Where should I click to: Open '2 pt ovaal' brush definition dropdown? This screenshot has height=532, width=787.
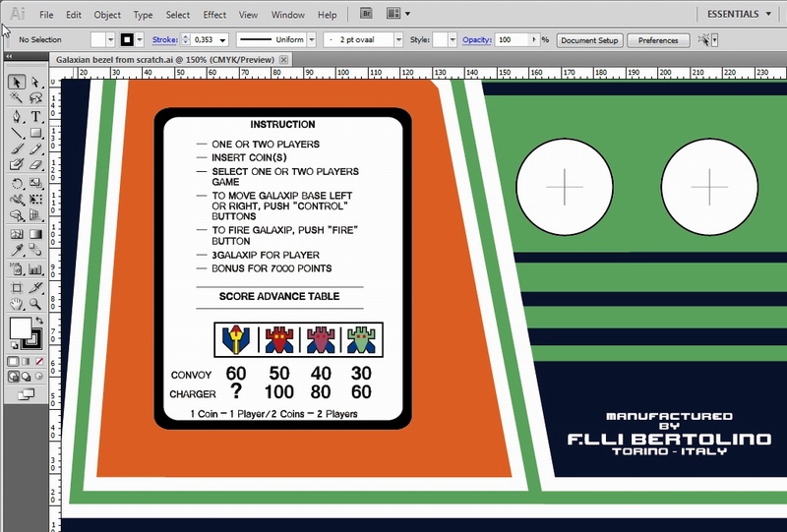[x=398, y=39]
